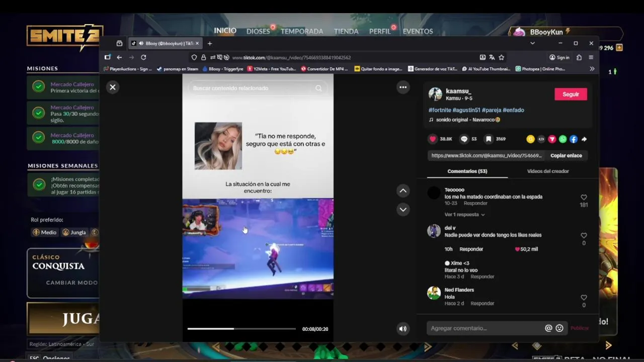The width and height of the screenshot is (644, 362).
Task: Click the browser back arrow
Action: 119,57
